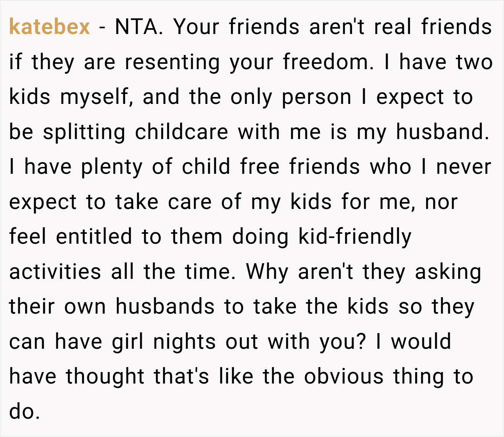Click the word "entitled" in the comment

[94, 236]
